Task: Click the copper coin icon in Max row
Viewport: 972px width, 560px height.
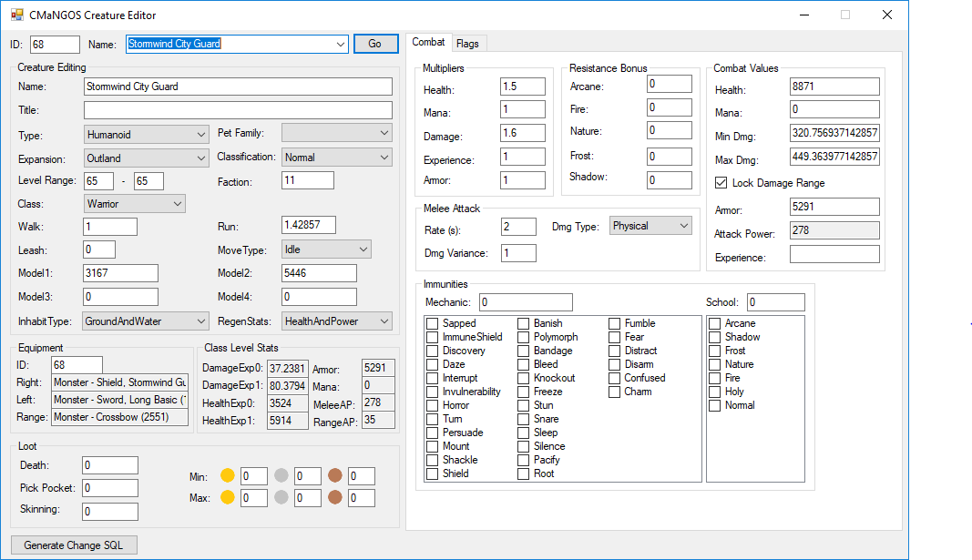Action: [x=335, y=497]
